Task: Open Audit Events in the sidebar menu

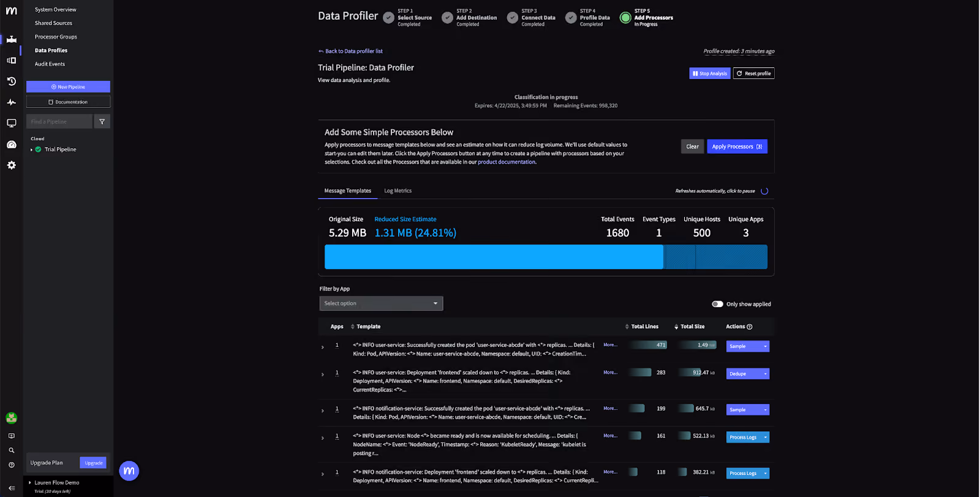Action: coord(50,64)
